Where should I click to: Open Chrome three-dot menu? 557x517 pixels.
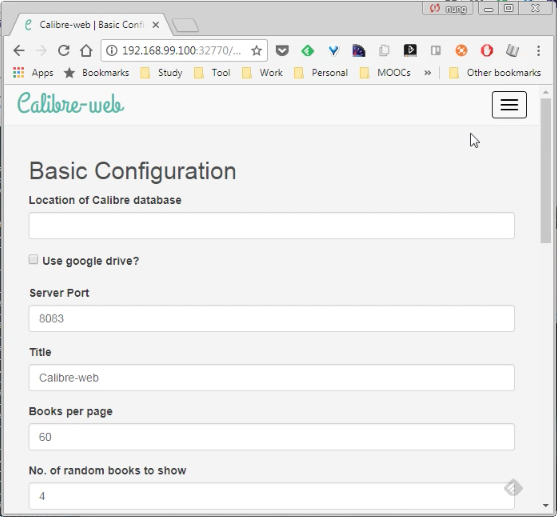click(x=539, y=51)
